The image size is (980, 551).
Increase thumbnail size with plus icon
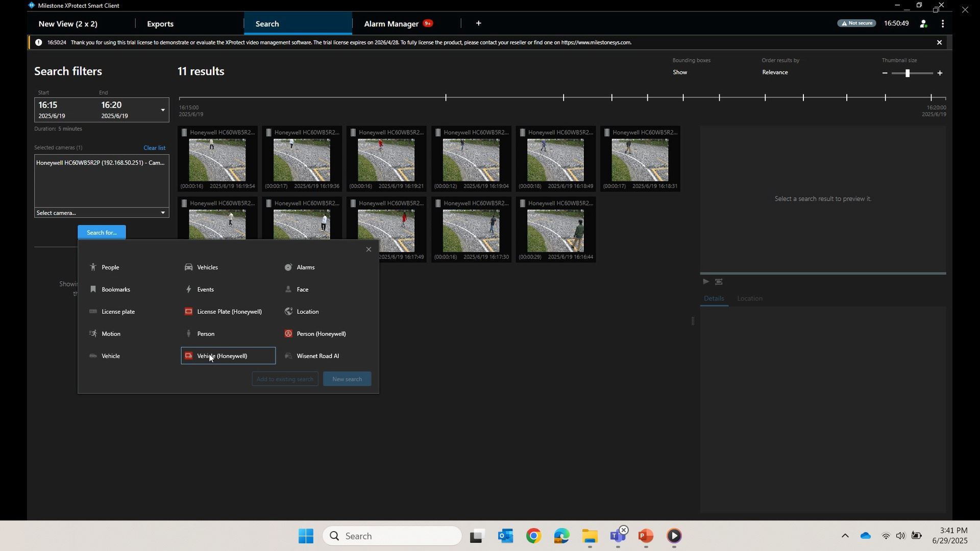[940, 73]
